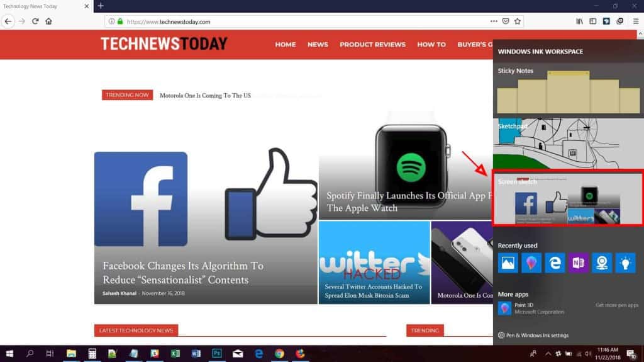Save the page to Pocket
Screen dimensions: 644x362
pyautogui.click(x=506, y=21)
